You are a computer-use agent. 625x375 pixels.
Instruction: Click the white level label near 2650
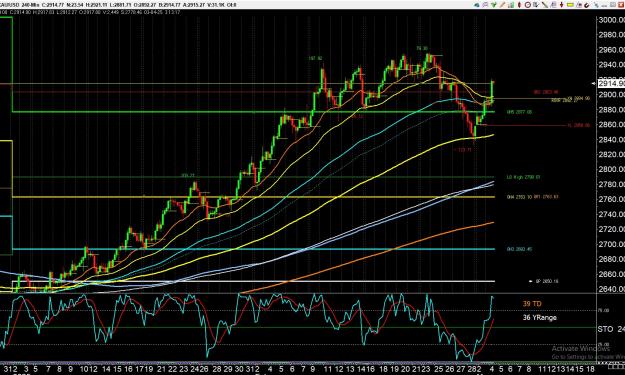coord(546,281)
